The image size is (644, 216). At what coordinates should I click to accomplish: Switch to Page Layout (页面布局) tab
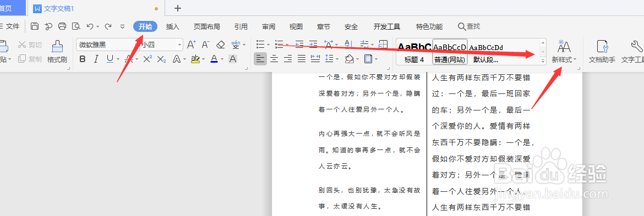(x=206, y=26)
